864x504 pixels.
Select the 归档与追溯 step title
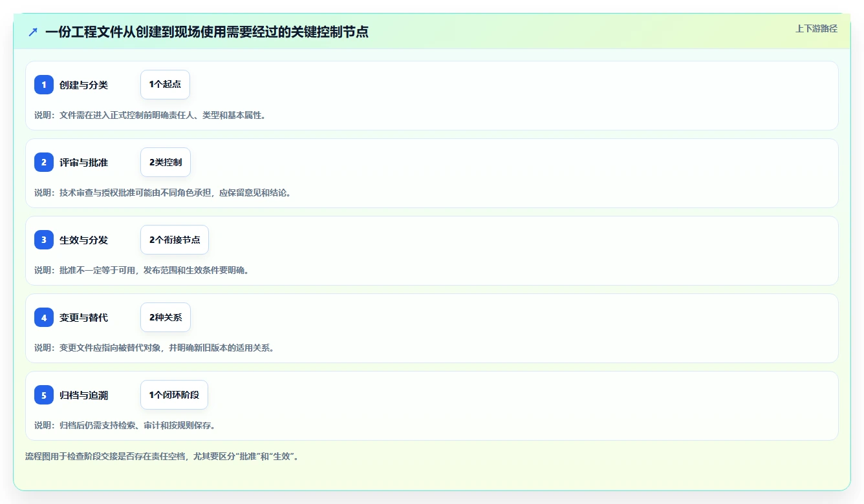tap(83, 395)
